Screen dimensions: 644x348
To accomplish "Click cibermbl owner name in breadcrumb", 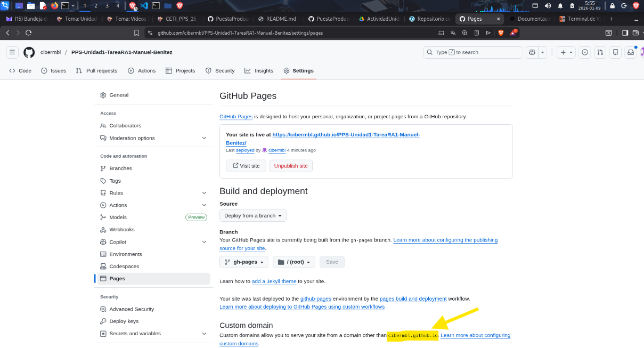I will click(x=51, y=52).
